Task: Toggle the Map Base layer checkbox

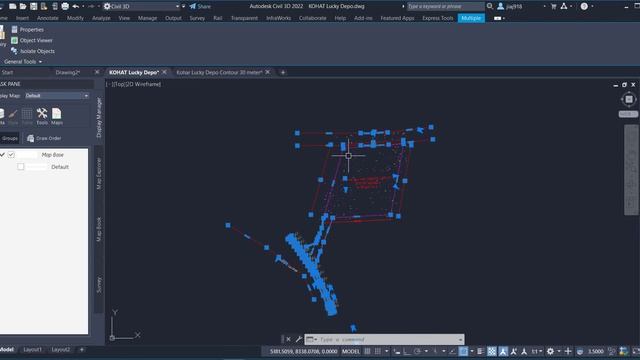Action: [x=11, y=155]
